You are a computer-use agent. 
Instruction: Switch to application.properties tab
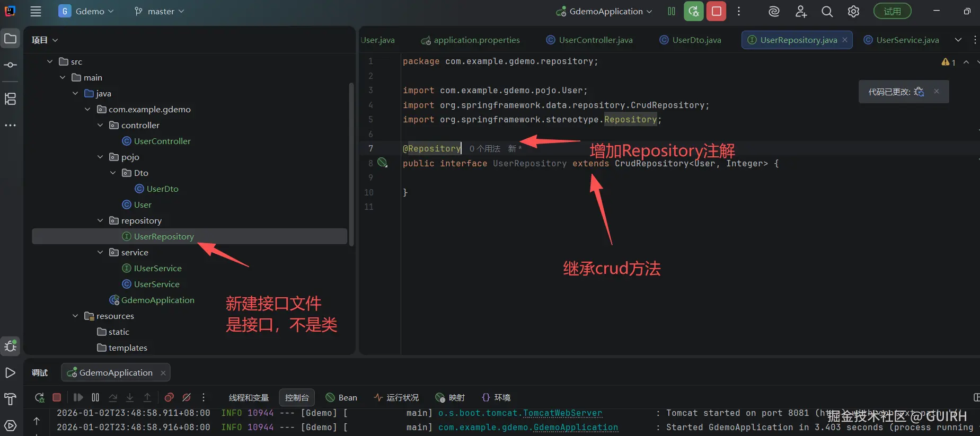click(x=471, y=40)
